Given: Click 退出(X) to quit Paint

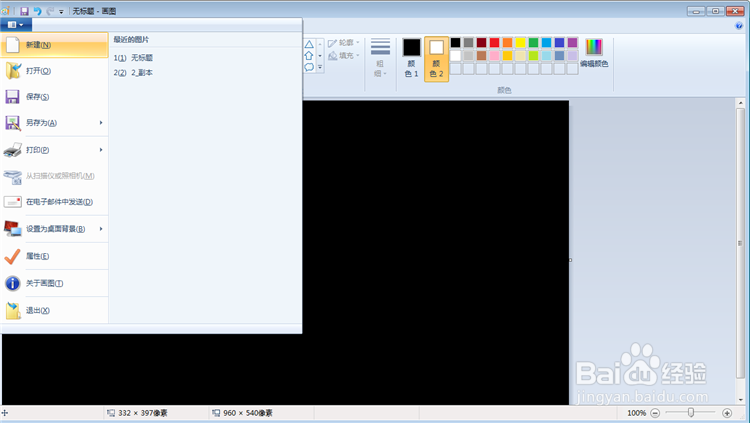Looking at the screenshot, I should point(55,311).
